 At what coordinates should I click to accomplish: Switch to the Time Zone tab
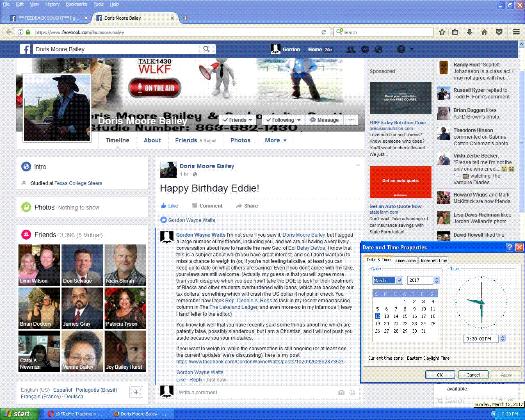coord(405,260)
